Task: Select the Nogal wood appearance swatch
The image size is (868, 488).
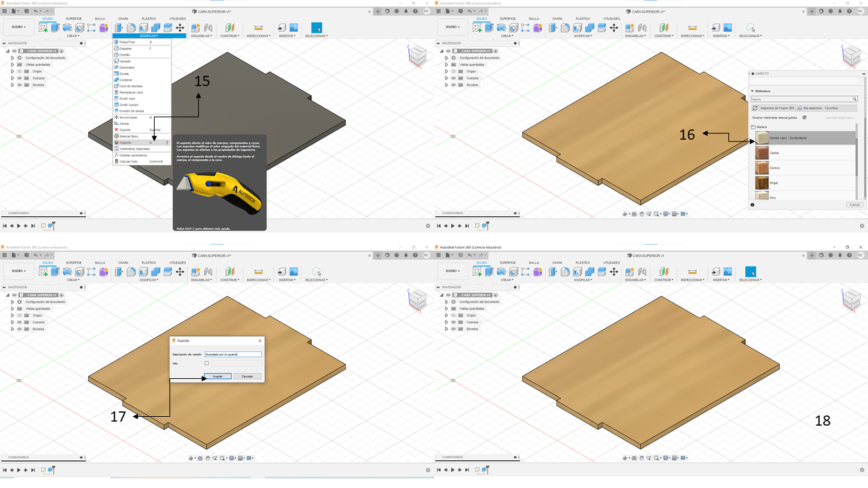Action: tap(762, 182)
